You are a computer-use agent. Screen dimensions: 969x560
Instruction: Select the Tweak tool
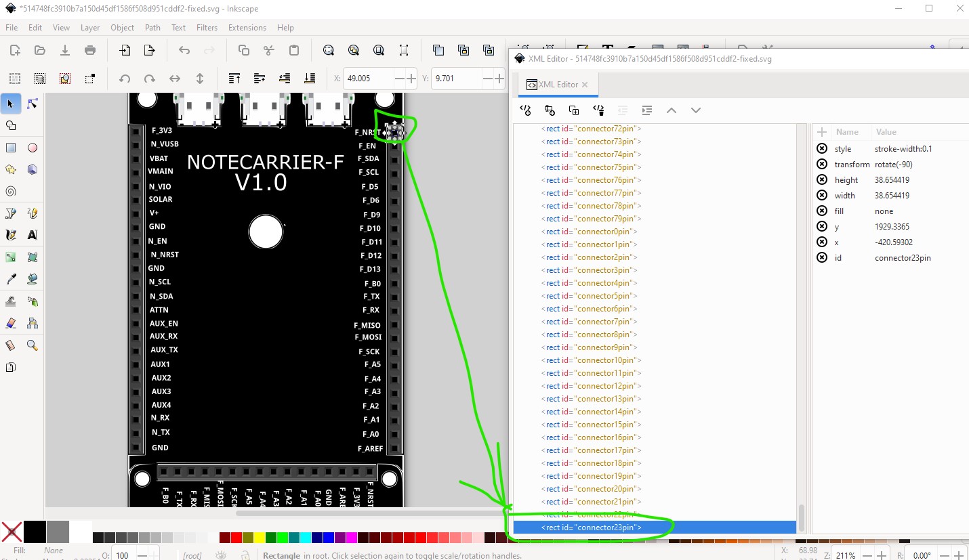pyautogui.click(x=10, y=301)
